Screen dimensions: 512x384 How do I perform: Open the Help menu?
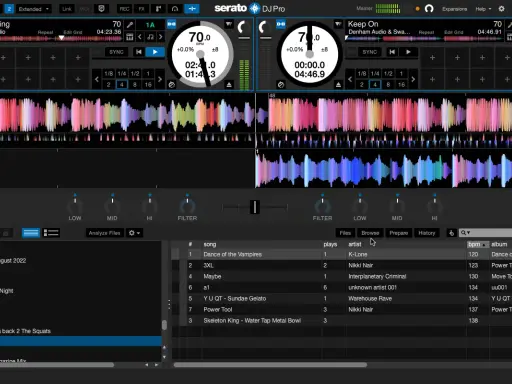pos(483,9)
